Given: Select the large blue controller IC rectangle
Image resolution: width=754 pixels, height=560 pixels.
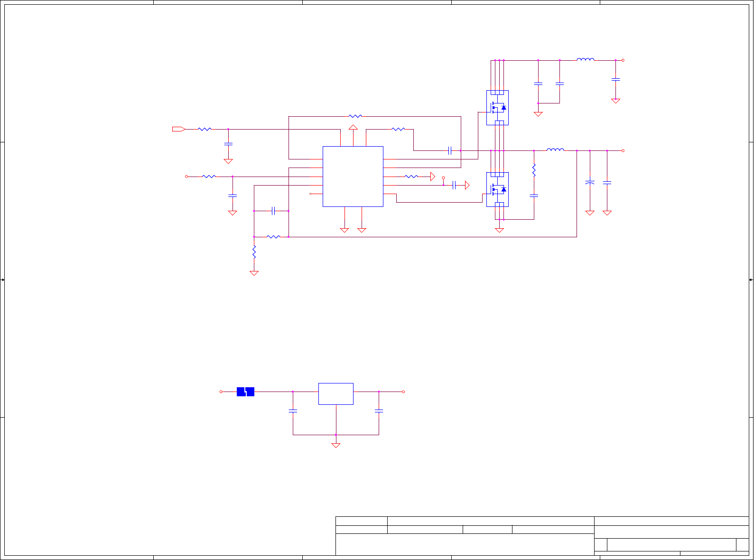Looking at the screenshot, I should 353,177.
